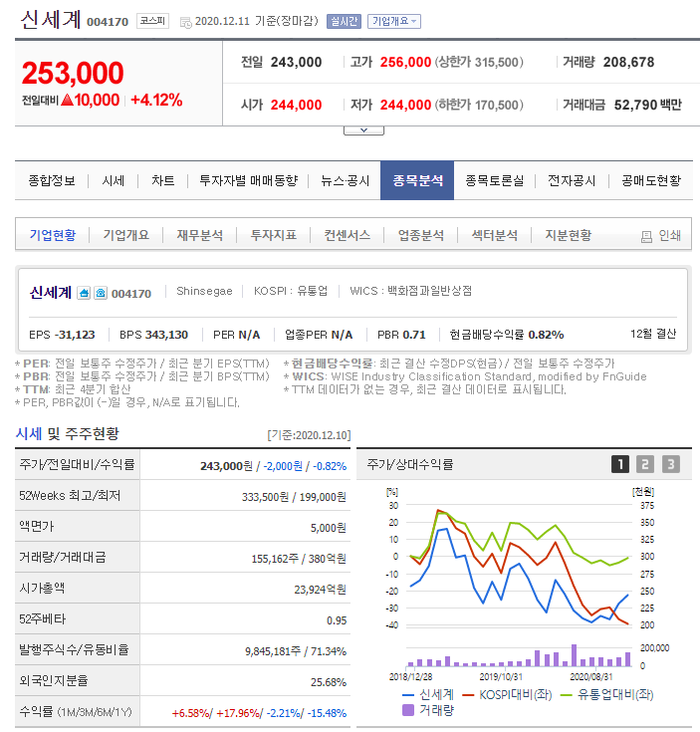Screen dimensions: 700x732
Task: Open the 컨센서스 sub-tab
Action: 348,235
